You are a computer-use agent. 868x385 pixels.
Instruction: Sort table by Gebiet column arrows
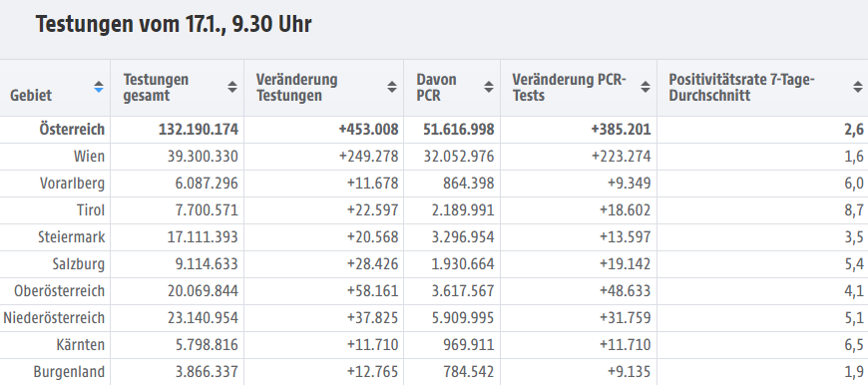tap(99, 87)
